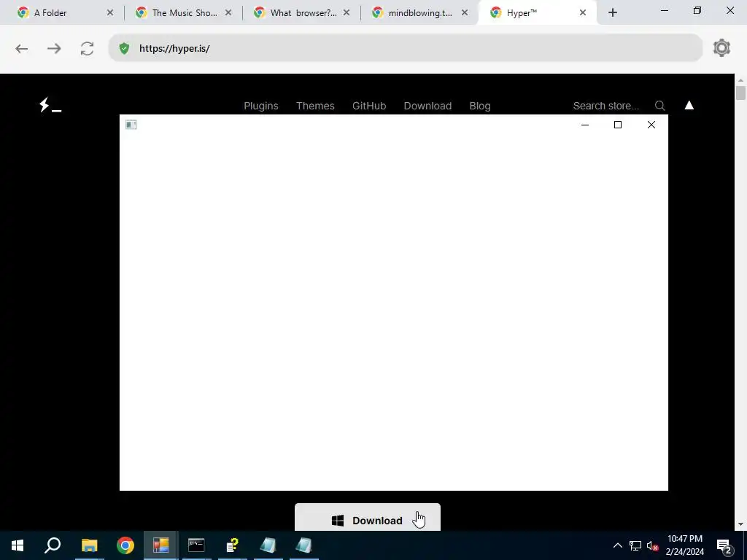Open the Windows Start menu
Viewport: 747px width, 560px height.
tap(18, 545)
